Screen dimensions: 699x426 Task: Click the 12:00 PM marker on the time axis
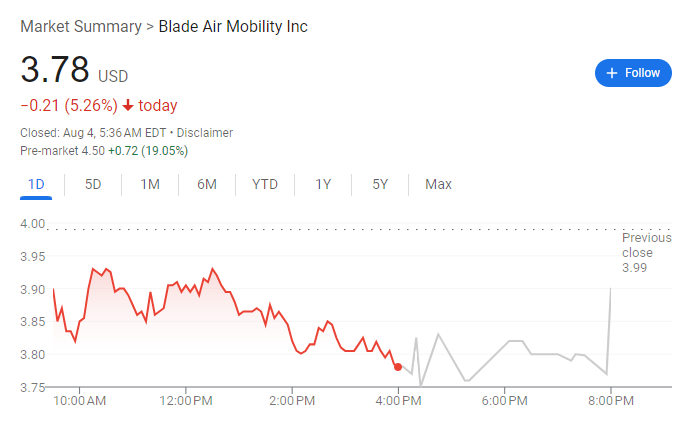tap(186, 401)
